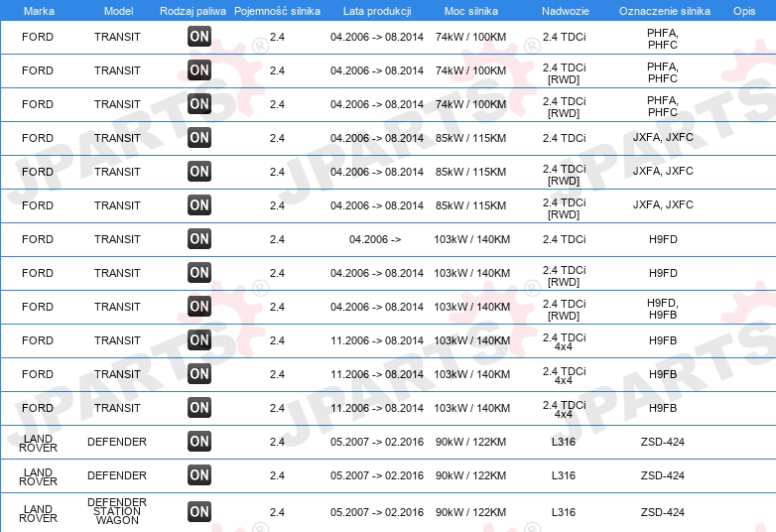Click the Lata produkcji column header
Viewport: 776px width, 532px height.
click(x=377, y=11)
